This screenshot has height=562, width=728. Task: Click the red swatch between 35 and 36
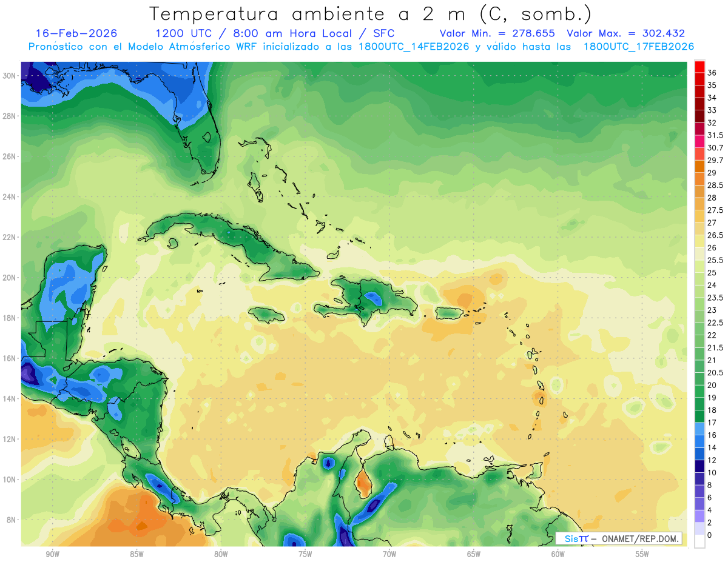[699, 79]
